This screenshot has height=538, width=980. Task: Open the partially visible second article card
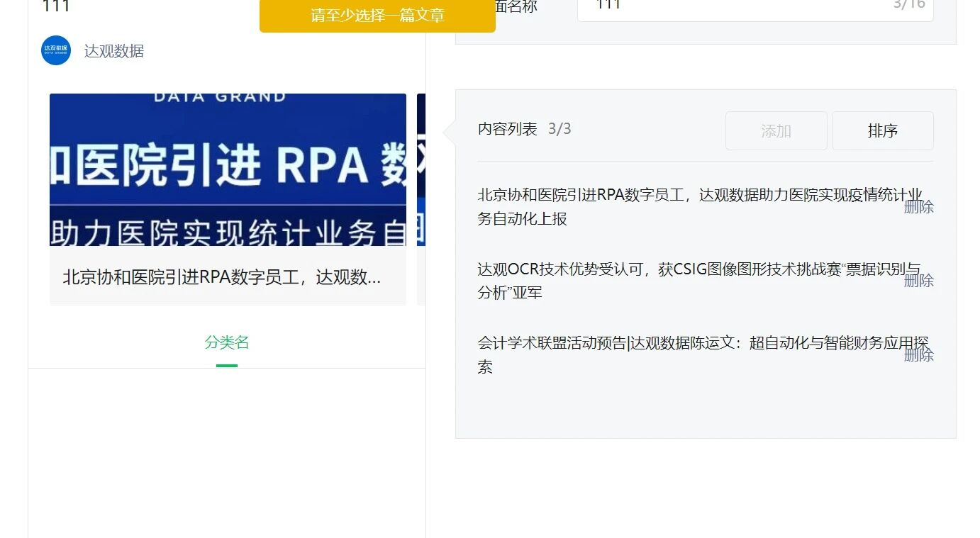tap(421, 199)
